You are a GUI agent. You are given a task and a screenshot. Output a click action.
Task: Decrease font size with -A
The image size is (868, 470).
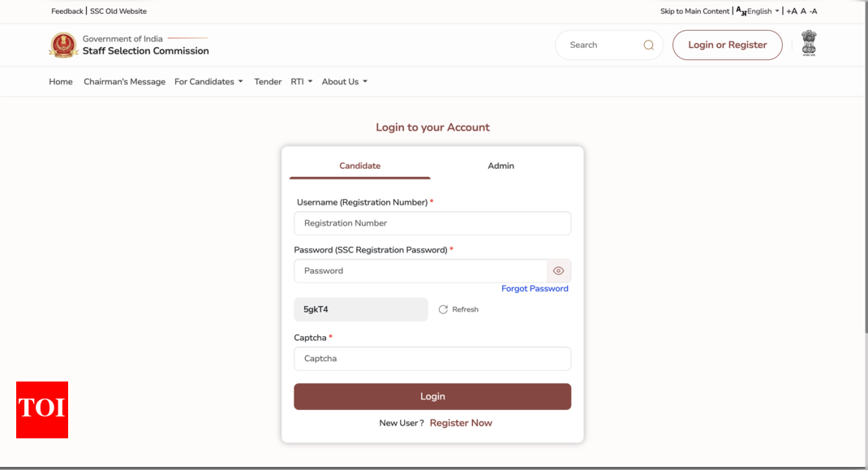tap(813, 11)
